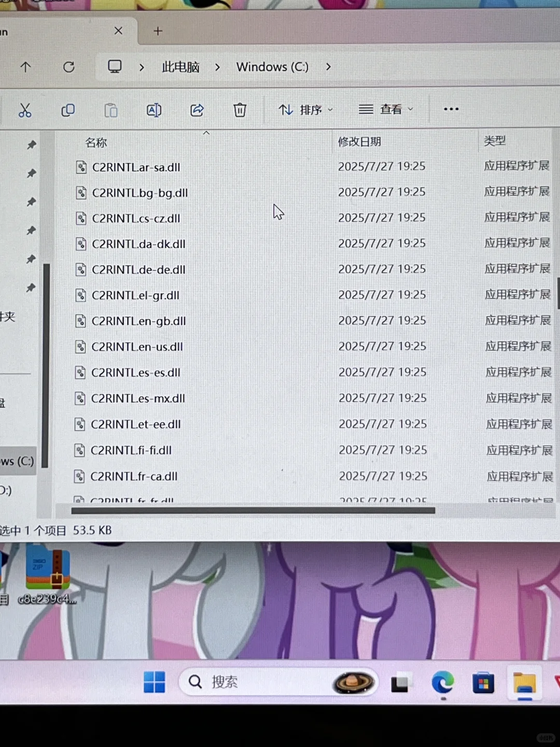Sort by the 修改日期 column header
The width and height of the screenshot is (560, 747).
(x=359, y=142)
